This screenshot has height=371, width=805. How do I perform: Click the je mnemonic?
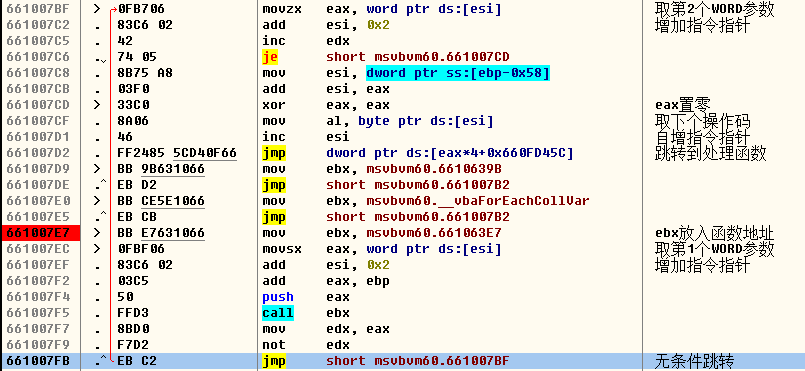tap(270, 56)
